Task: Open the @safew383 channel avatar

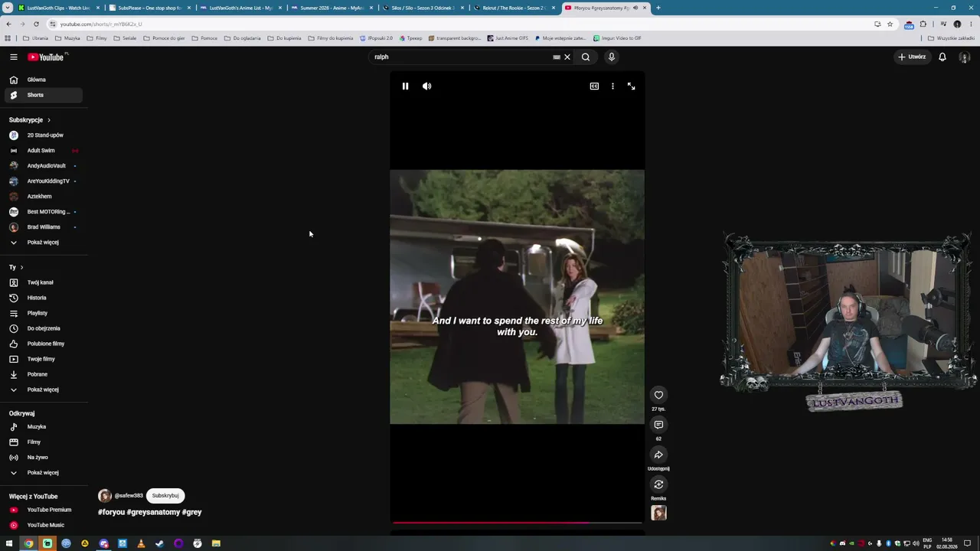Action: point(105,495)
